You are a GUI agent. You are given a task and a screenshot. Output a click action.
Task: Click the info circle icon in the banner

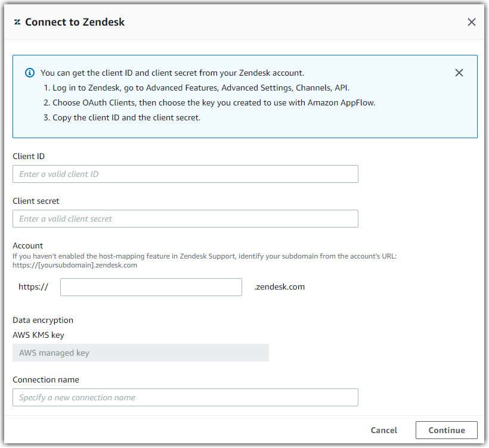pos(30,72)
